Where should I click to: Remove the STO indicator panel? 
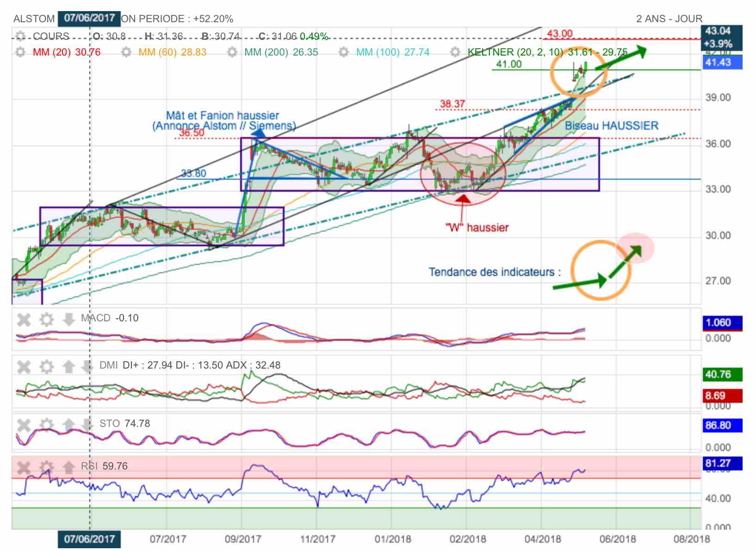(x=24, y=425)
